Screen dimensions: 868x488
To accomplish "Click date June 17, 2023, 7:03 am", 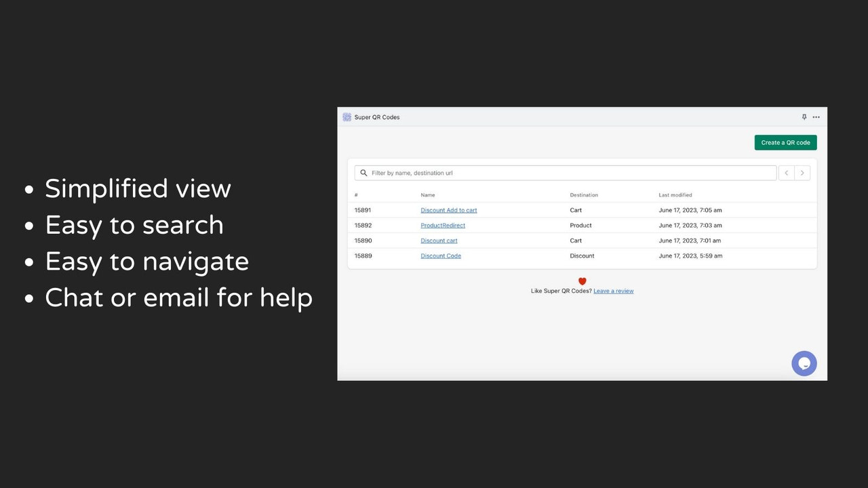I will tap(690, 225).
